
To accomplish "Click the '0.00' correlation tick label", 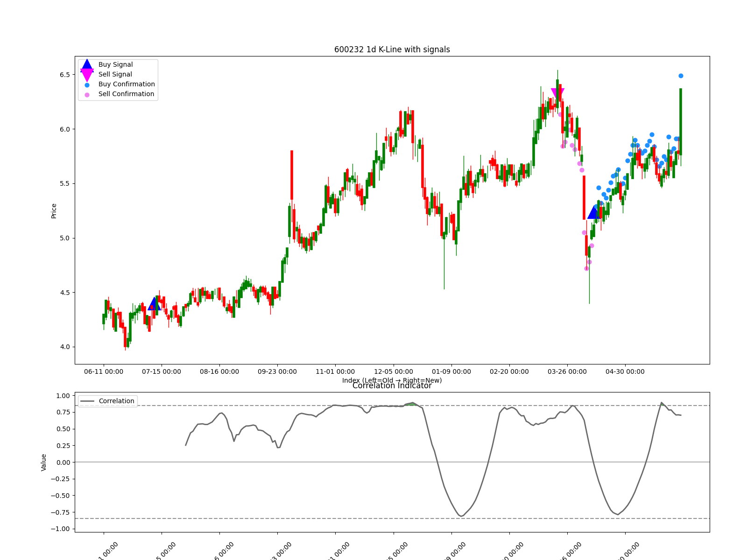I will click(63, 462).
